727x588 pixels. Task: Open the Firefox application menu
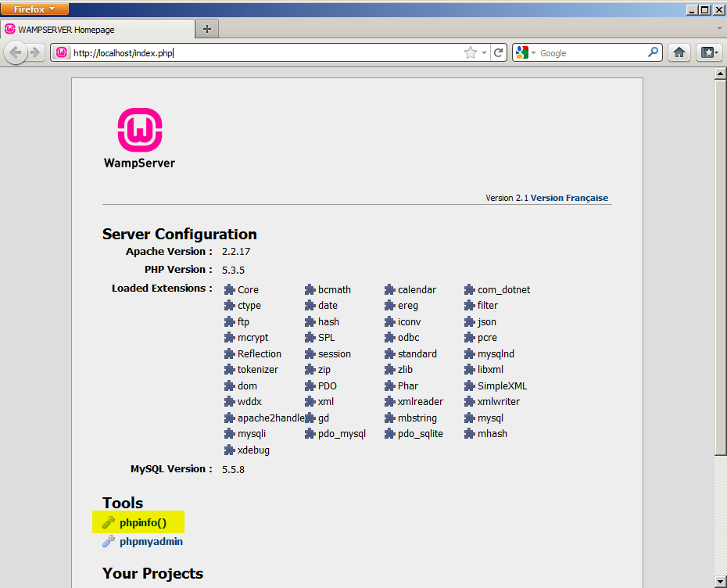point(34,9)
